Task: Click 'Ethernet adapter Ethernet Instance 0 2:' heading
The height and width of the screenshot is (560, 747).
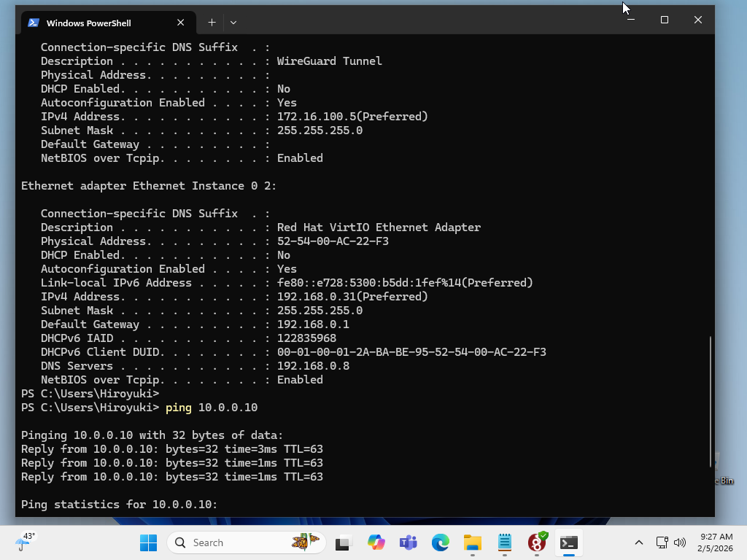Action: coord(149,186)
